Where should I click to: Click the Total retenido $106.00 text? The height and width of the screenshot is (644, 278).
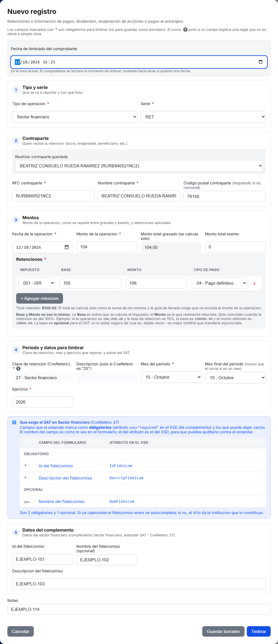[37, 308]
